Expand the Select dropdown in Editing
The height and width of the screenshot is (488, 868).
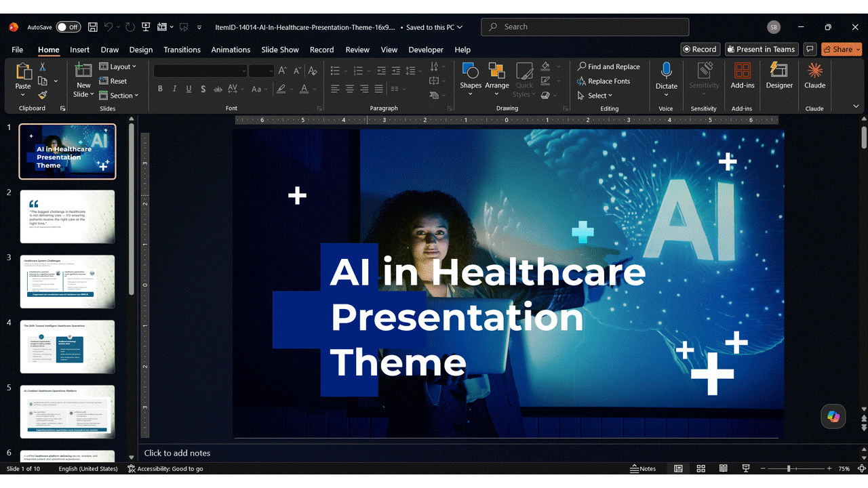click(x=595, y=96)
